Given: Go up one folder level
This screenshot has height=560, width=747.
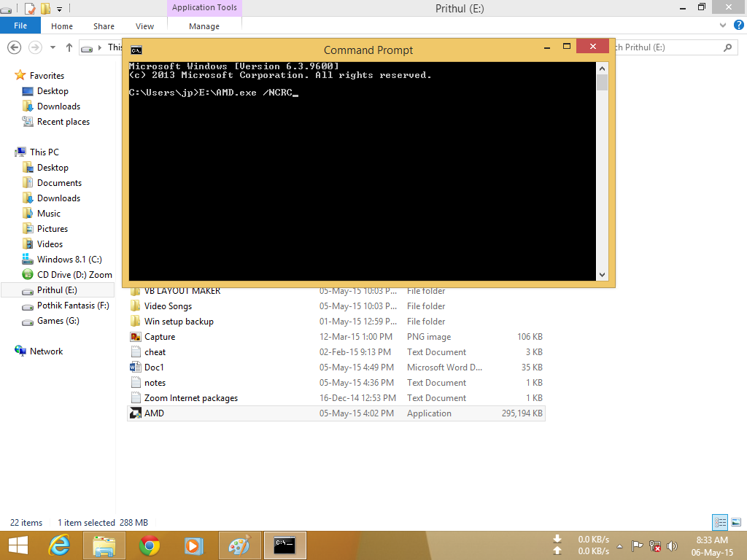Looking at the screenshot, I should click(69, 47).
